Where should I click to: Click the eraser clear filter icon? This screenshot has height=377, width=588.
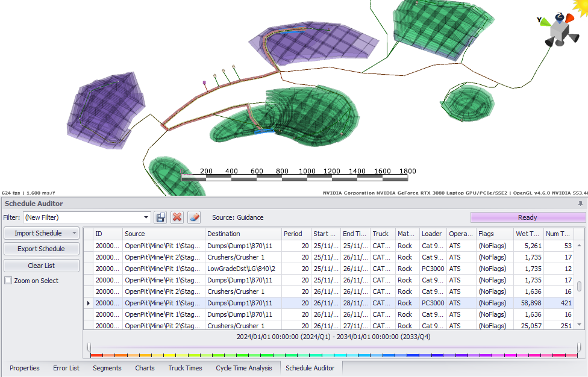point(193,217)
